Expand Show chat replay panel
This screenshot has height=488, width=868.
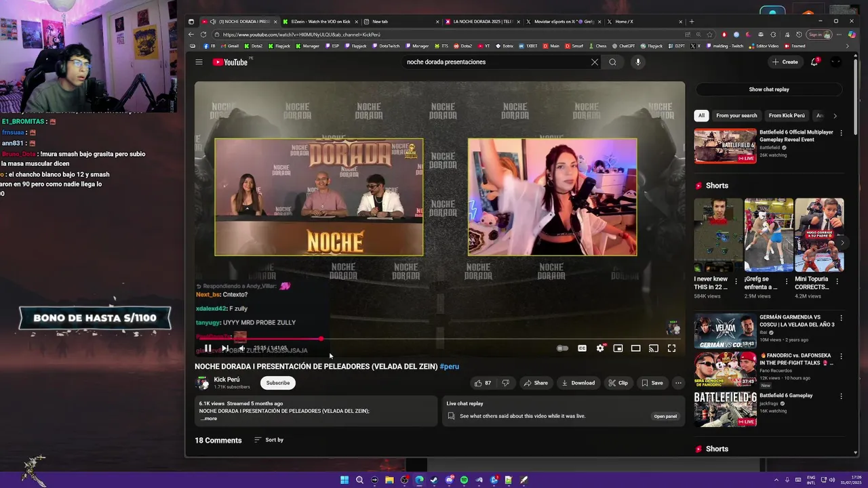[769, 89]
